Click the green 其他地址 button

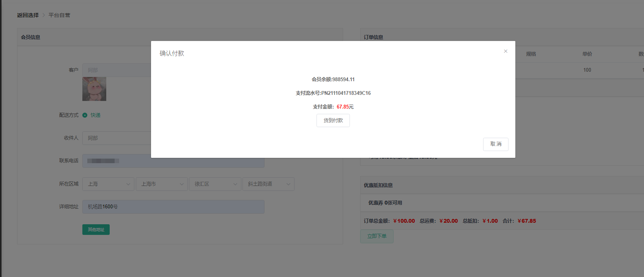pyautogui.click(x=96, y=230)
